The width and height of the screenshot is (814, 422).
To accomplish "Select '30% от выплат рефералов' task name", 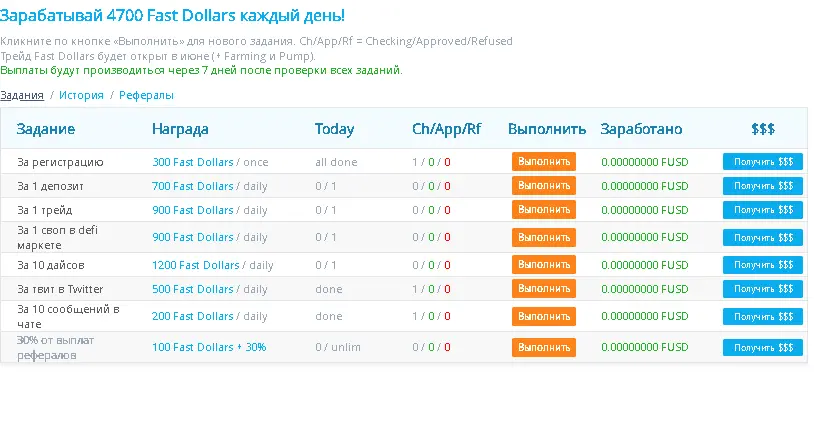I will [x=56, y=347].
